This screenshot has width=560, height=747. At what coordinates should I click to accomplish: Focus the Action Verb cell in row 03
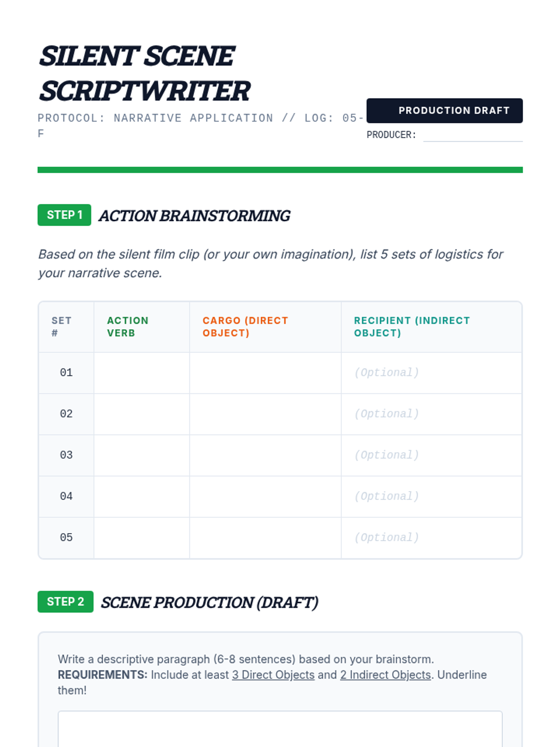click(141, 455)
